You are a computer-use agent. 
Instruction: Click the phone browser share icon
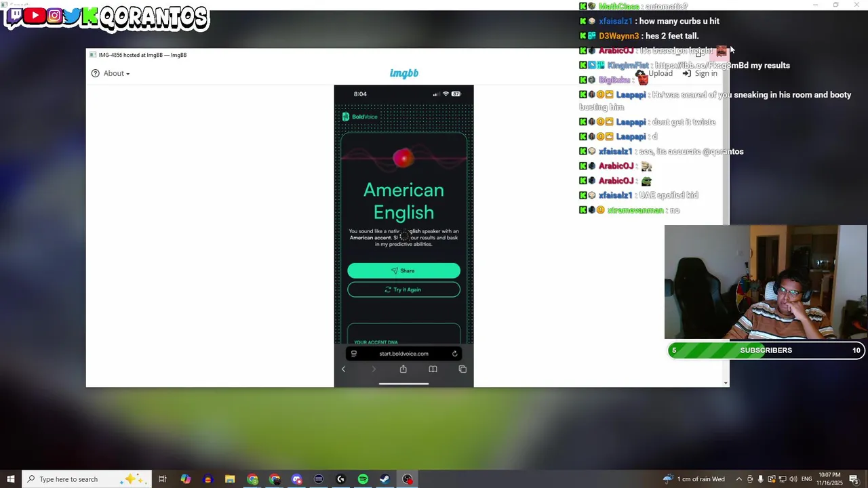[x=403, y=369]
